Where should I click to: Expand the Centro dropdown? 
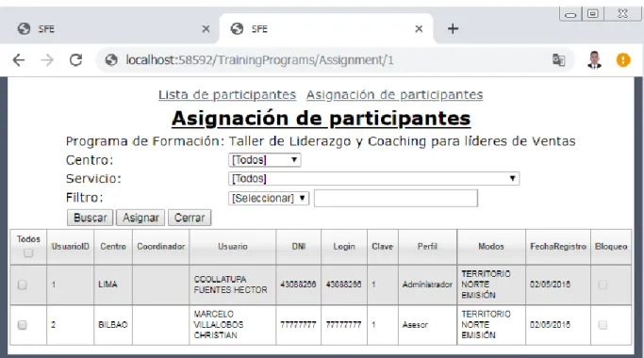point(265,160)
